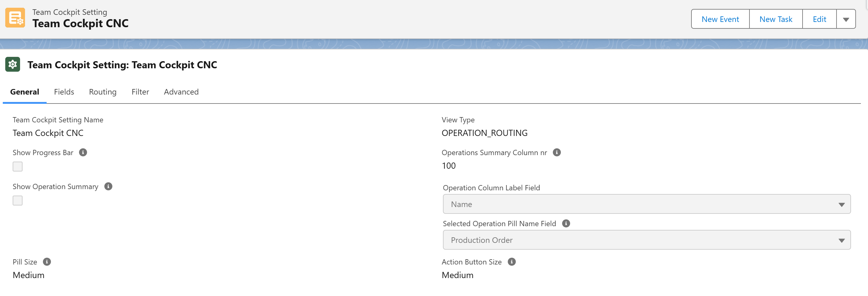Select the Advanced tab
Image resolution: width=868 pixels, height=296 pixels.
pos(181,92)
